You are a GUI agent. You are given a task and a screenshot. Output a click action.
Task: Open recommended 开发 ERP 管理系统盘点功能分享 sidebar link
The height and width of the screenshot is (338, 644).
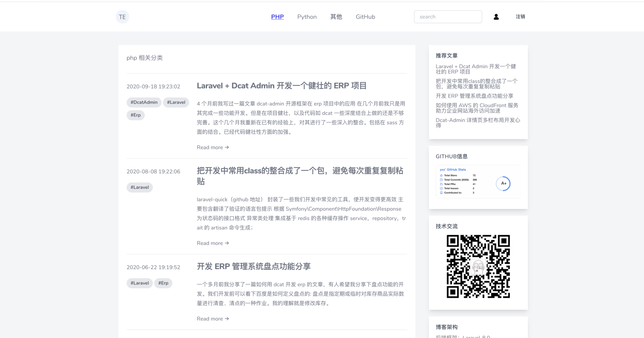pos(474,96)
